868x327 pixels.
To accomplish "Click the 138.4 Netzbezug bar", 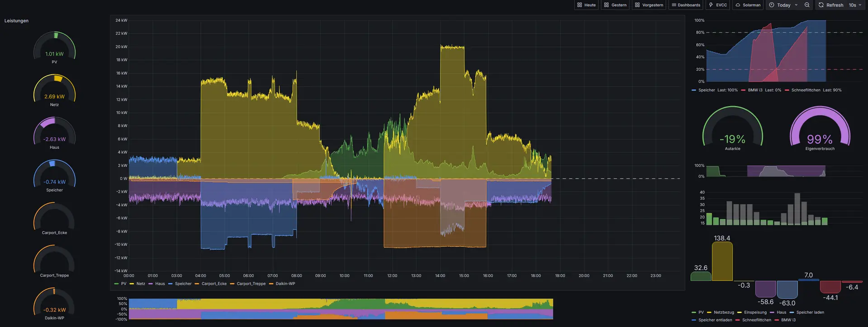I will 722,262.
